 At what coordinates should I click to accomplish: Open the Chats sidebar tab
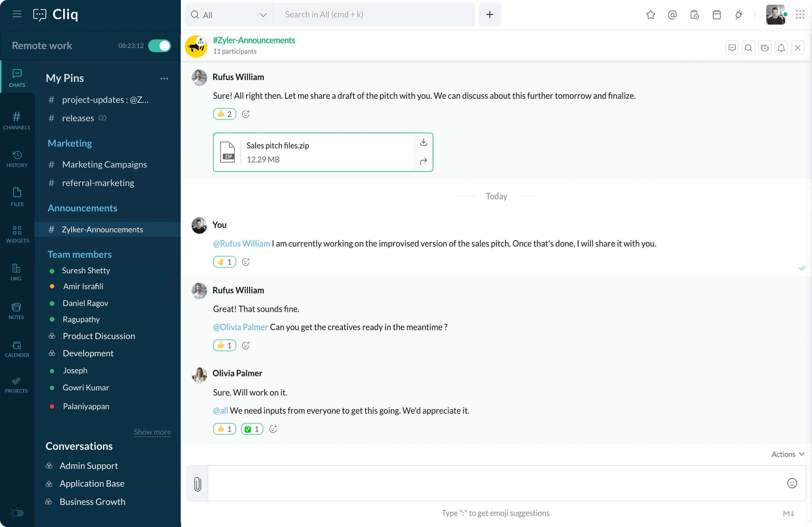(17, 78)
